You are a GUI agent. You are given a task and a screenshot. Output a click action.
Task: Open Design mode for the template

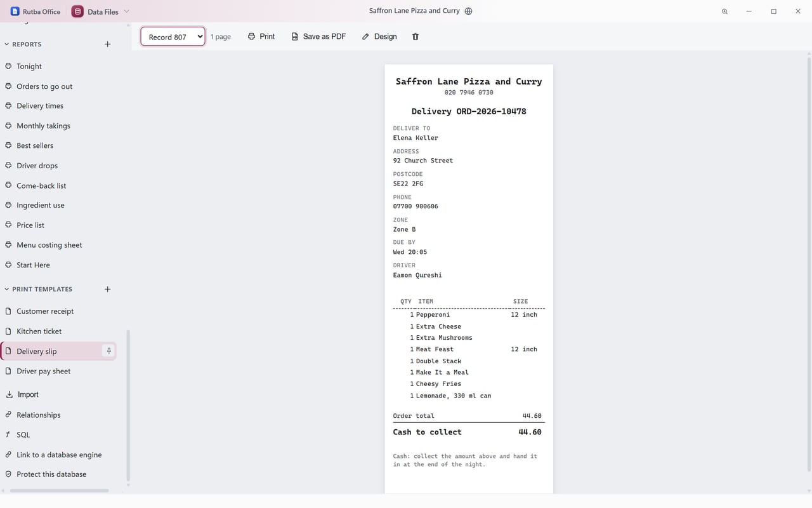click(379, 37)
